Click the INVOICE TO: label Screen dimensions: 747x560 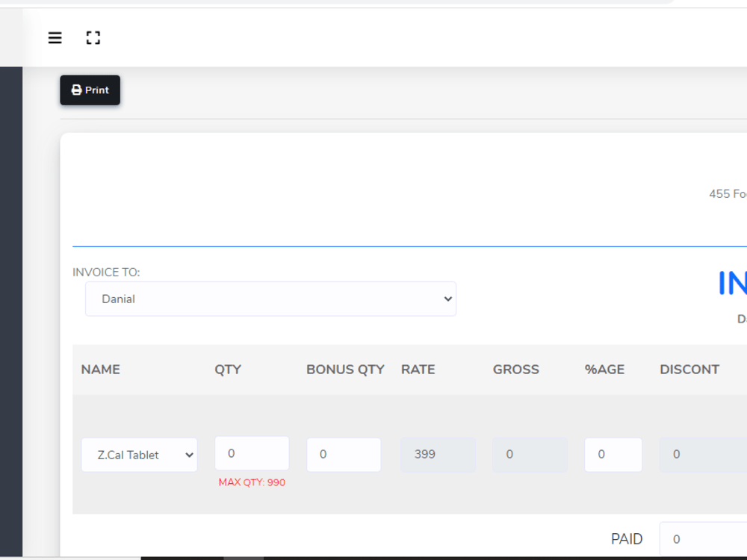pos(106,273)
